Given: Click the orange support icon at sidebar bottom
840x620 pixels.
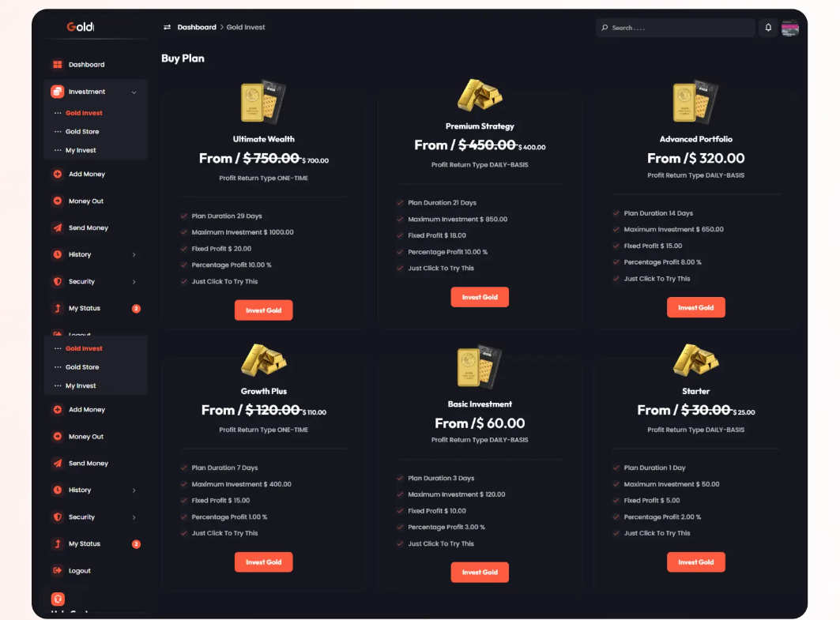Looking at the screenshot, I should tap(58, 599).
